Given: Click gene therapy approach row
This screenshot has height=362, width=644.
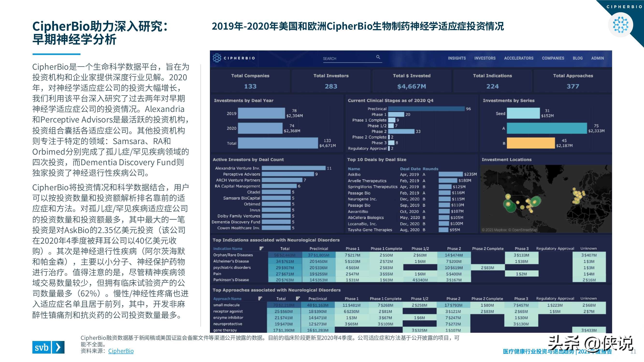Looking at the screenshot, I should (409, 330).
